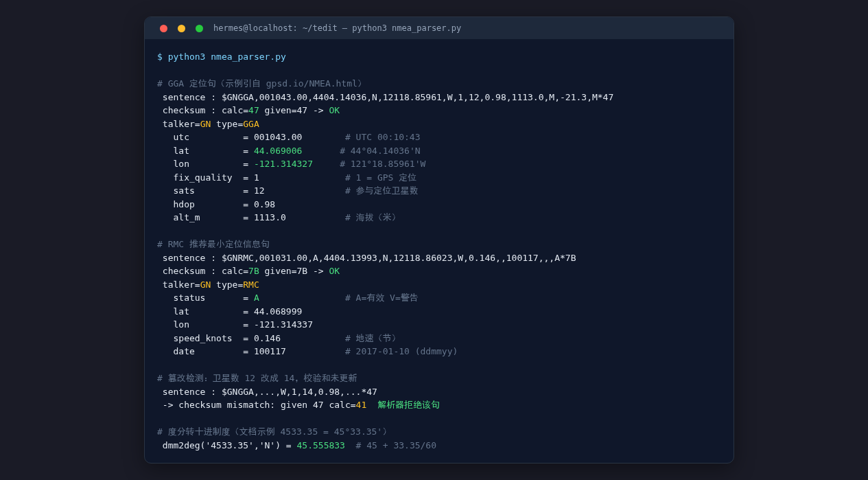
Task: Click the comment "# 海拔〈米〉"
Action: [373, 218]
